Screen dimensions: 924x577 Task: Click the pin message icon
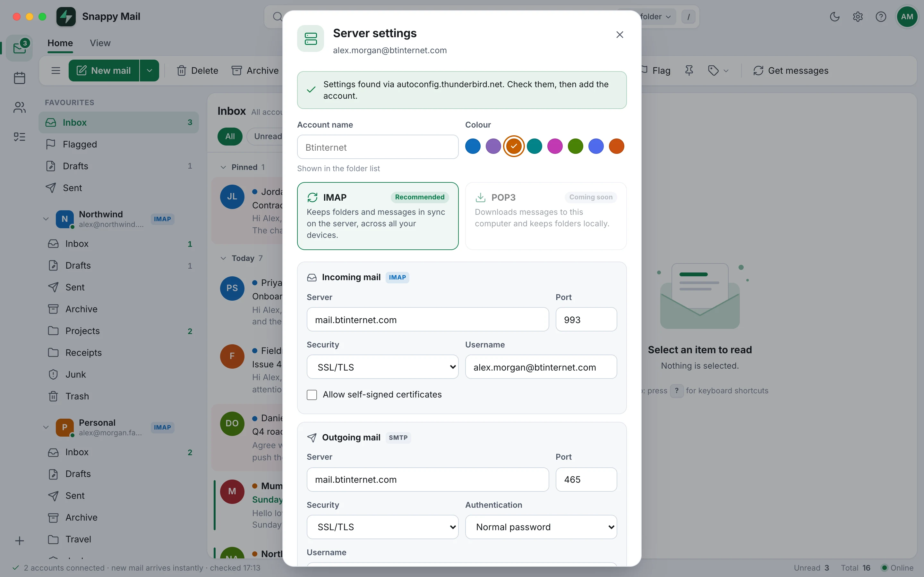689,71
